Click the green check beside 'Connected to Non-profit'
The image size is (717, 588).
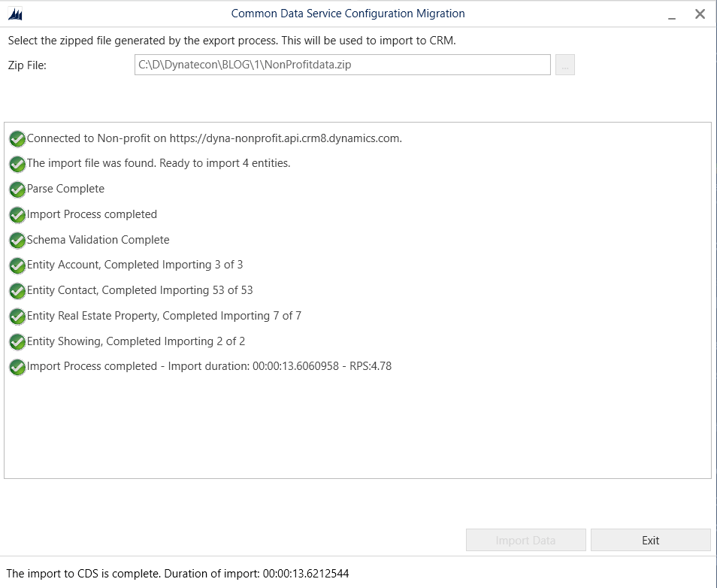pos(17,138)
